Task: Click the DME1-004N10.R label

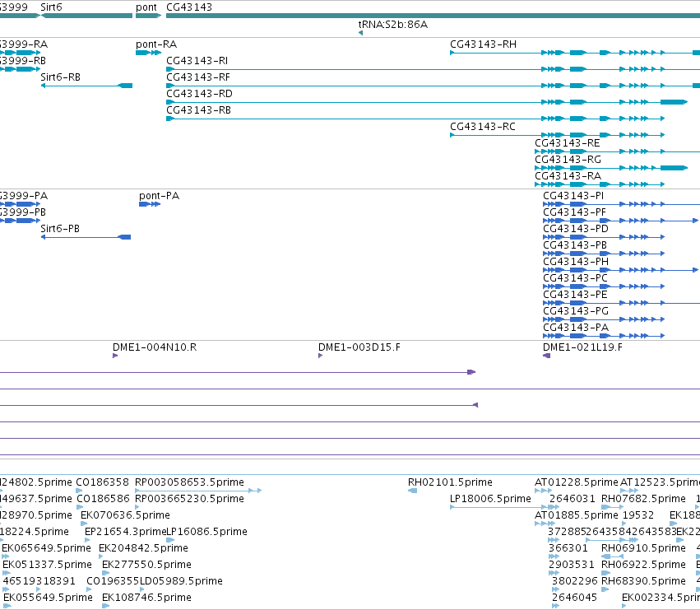Action: (155, 347)
